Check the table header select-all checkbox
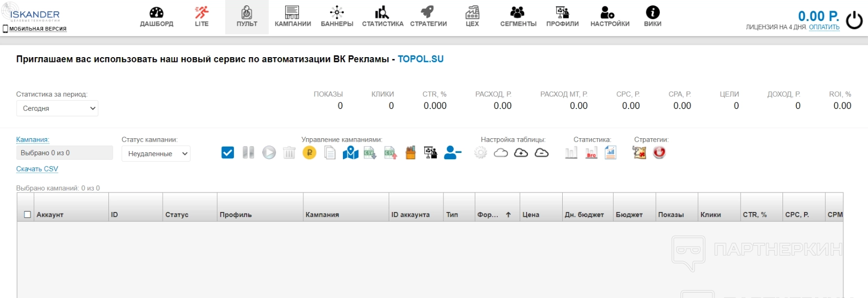Viewport: 868px width, 298px height. [x=27, y=214]
